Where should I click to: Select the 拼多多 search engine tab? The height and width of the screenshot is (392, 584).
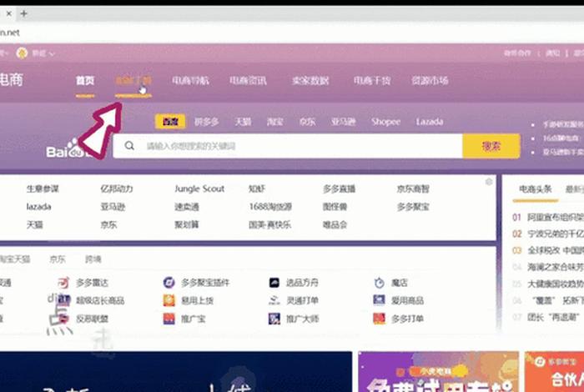coord(207,122)
